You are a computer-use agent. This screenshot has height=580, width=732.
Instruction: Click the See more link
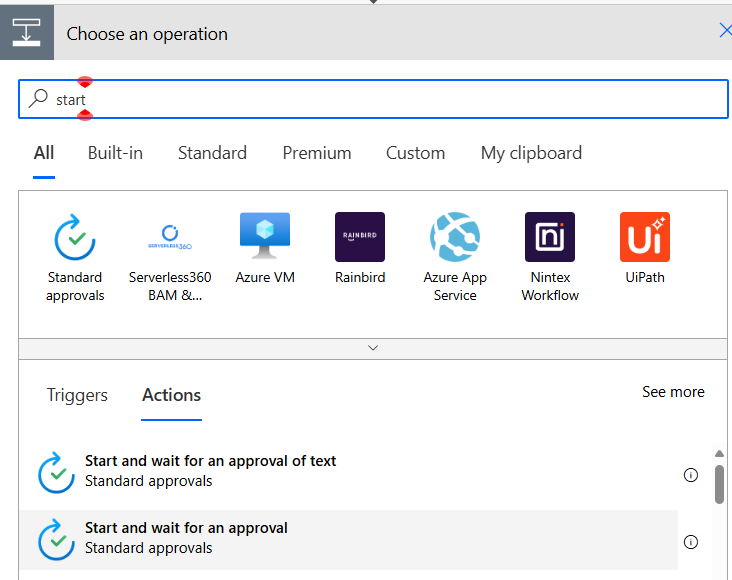click(x=673, y=392)
